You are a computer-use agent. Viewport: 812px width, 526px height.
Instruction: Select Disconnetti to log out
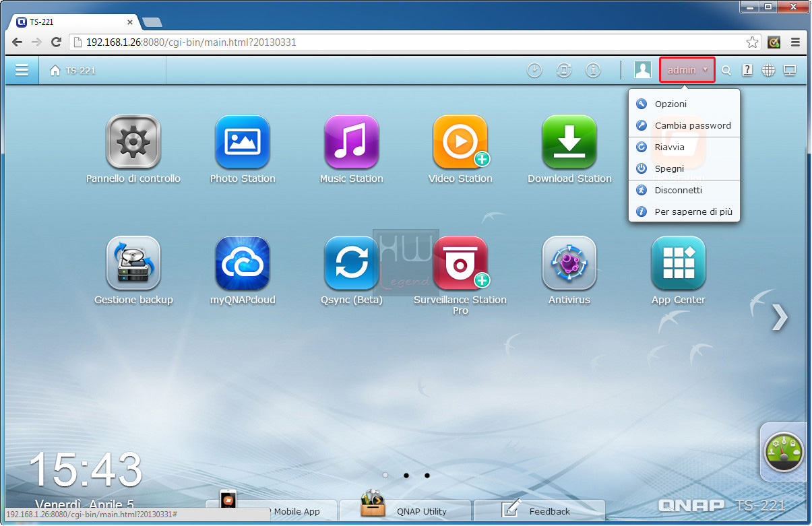[x=684, y=190]
